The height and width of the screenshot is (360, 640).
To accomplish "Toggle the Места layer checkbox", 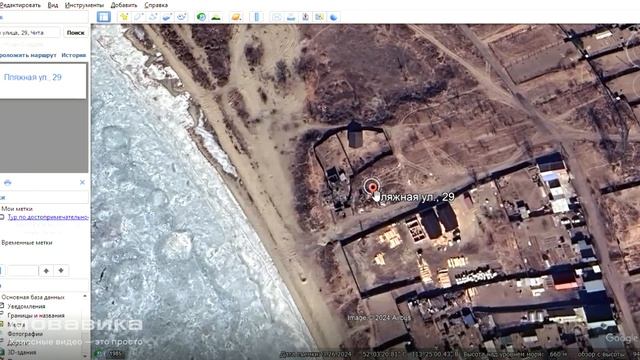I will (2, 325).
